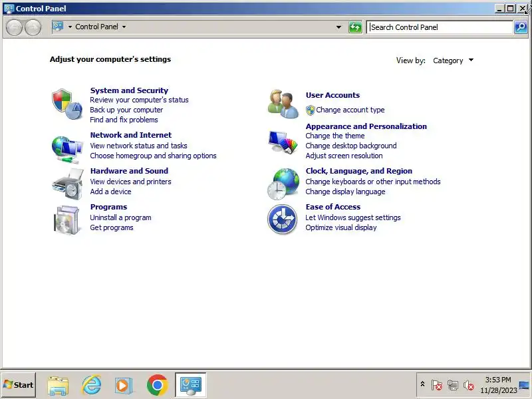
Task: Open the Programs heading link
Action: point(108,207)
